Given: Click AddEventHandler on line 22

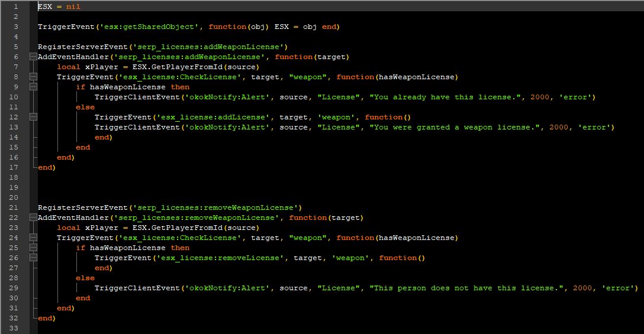Looking at the screenshot, I should (73, 218).
